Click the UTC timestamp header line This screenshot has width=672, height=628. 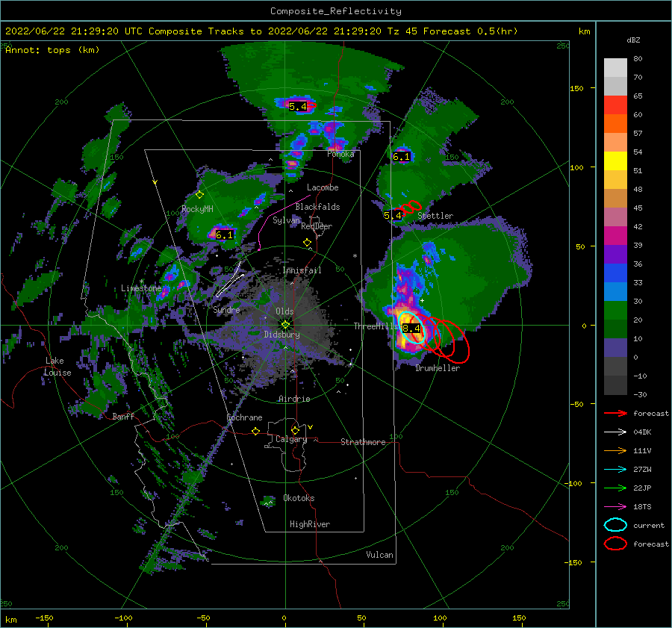click(x=261, y=31)
